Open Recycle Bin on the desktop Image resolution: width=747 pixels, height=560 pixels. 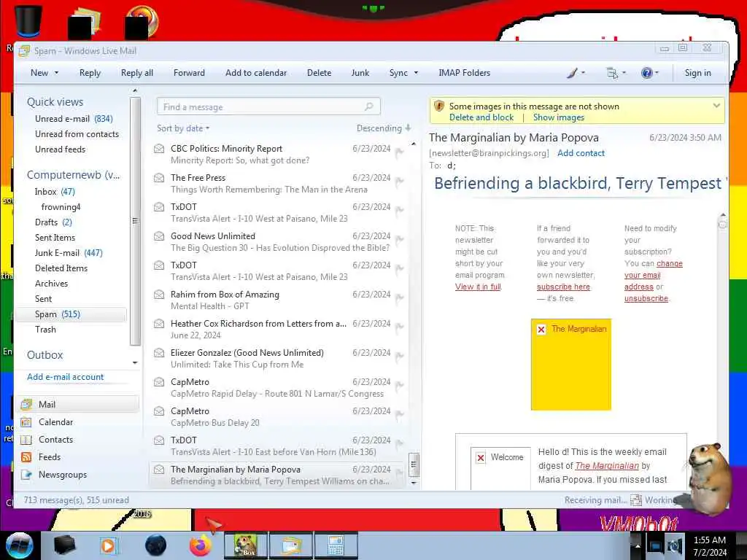[28, 20]
